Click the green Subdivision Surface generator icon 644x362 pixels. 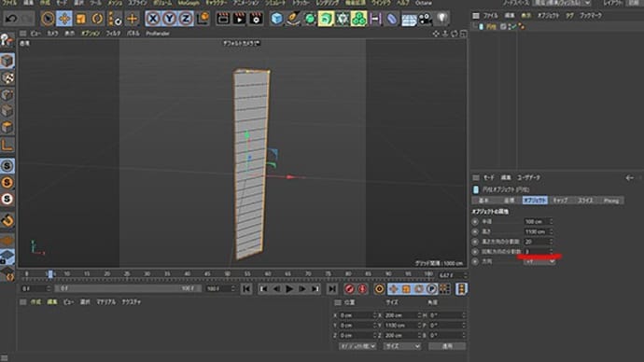tap(310, 19)
